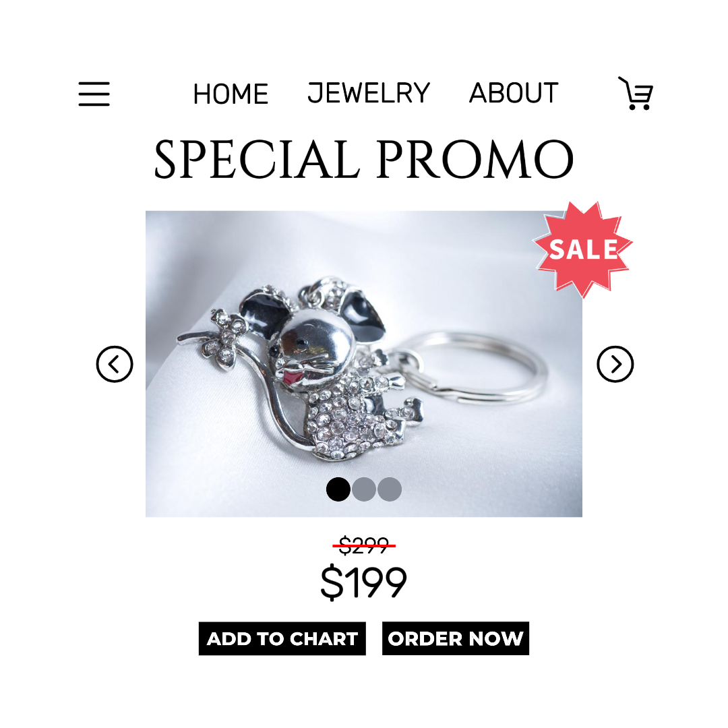Open the ABOUT menu item

click(514, 93)
